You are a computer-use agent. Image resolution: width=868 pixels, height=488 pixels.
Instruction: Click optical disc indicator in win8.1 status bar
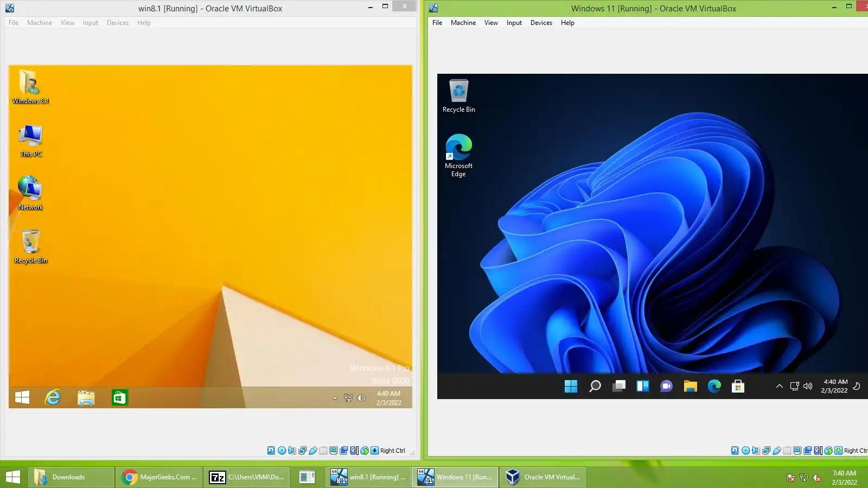282,451
